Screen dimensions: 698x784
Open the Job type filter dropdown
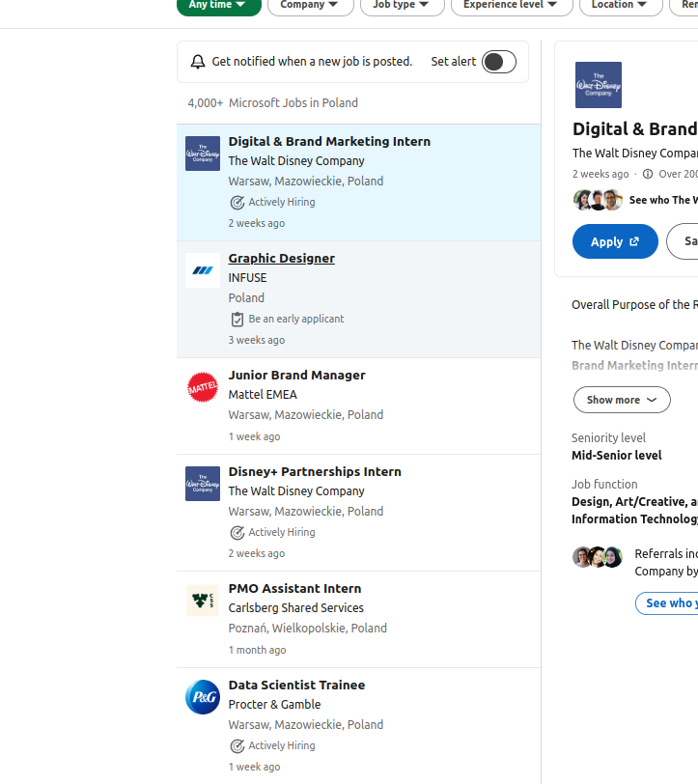[x=402, y=5]
